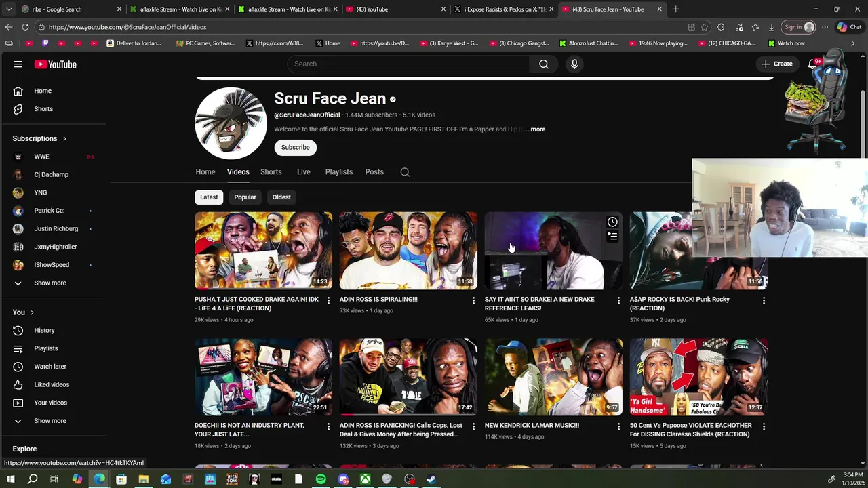
Task: Click the Explore heading in sidebar
Action: pos(24,449)
